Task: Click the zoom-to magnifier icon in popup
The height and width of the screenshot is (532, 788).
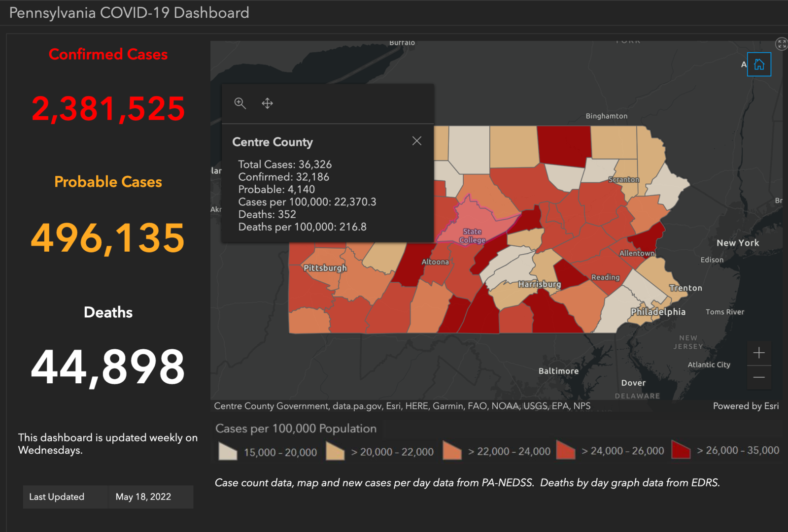Action: tap(240, 103)
